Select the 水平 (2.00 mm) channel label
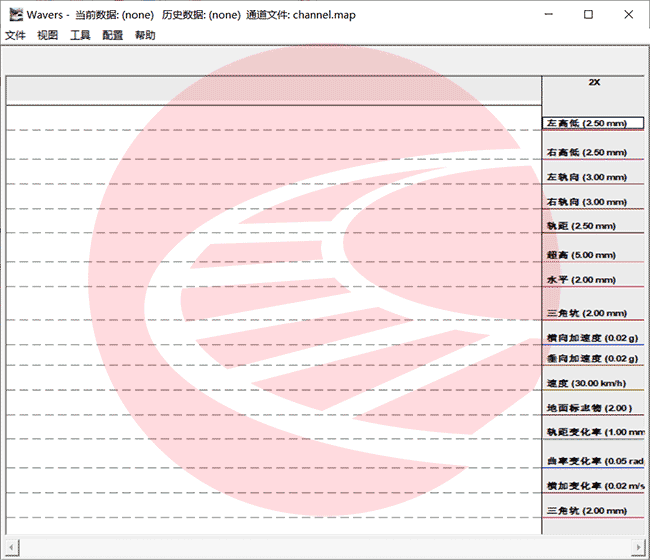The height and width of the screenshot is (560, 650). point(581,280)
